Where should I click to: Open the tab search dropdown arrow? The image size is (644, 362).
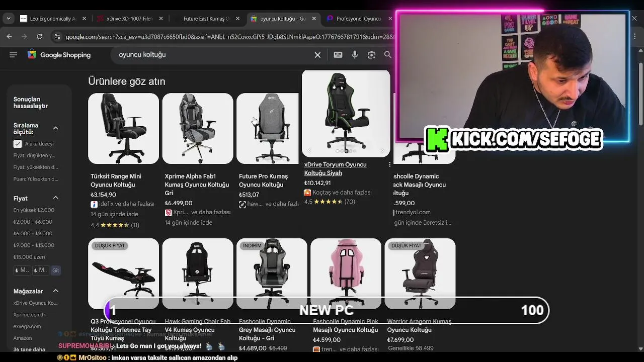click(9, 19)
